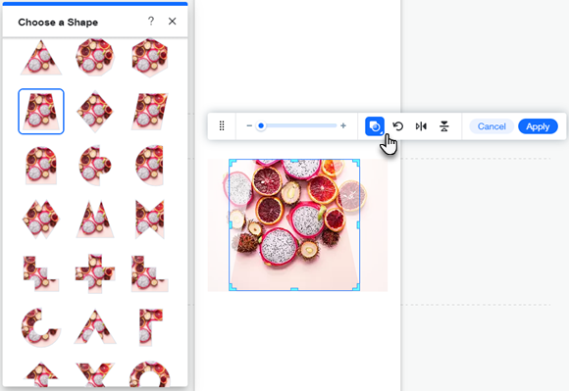
Task: Select the triangle shape
Action: coord(41,57)
